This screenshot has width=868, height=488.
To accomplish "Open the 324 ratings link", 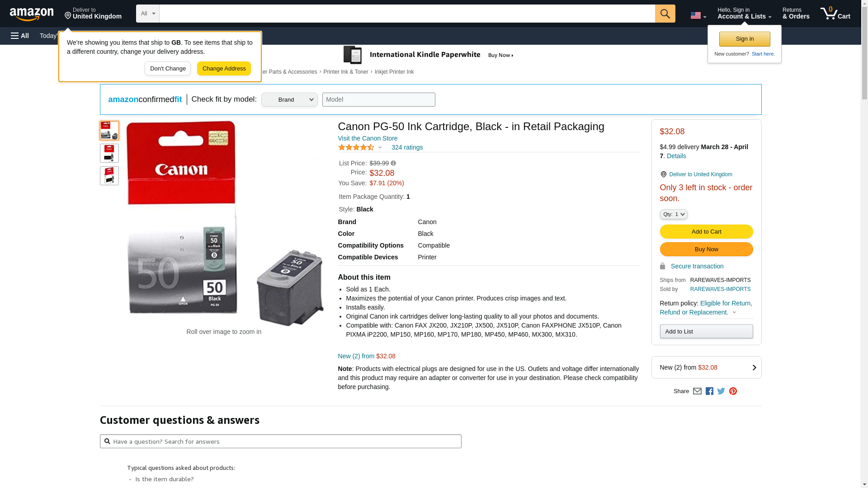I will [x=407, y=147].
